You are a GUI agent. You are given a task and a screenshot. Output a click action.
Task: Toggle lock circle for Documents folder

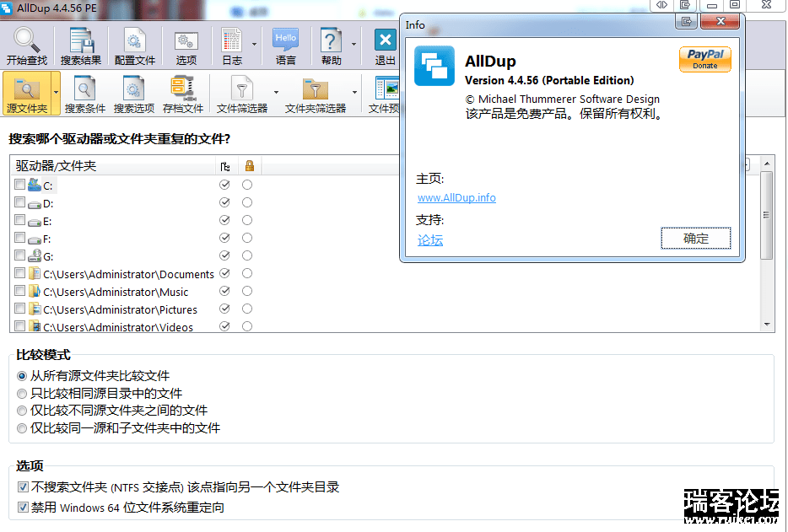point(246,273)
